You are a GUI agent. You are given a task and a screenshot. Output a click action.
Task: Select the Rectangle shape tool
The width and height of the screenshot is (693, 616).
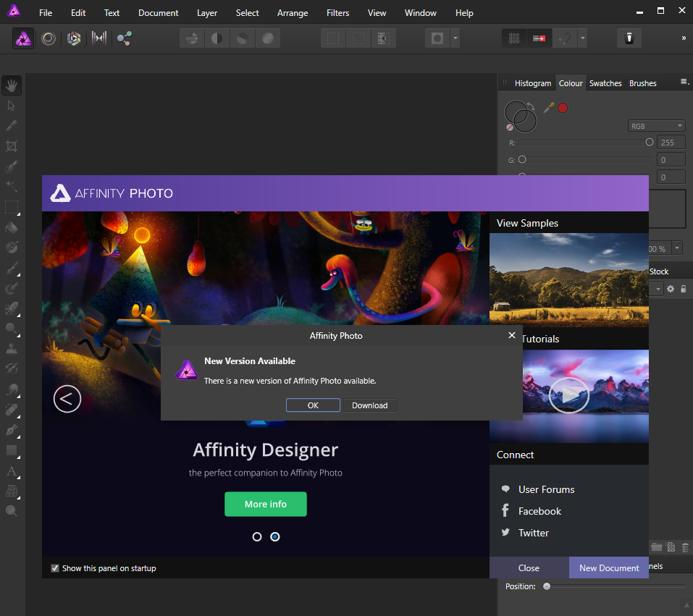[12, 450]
